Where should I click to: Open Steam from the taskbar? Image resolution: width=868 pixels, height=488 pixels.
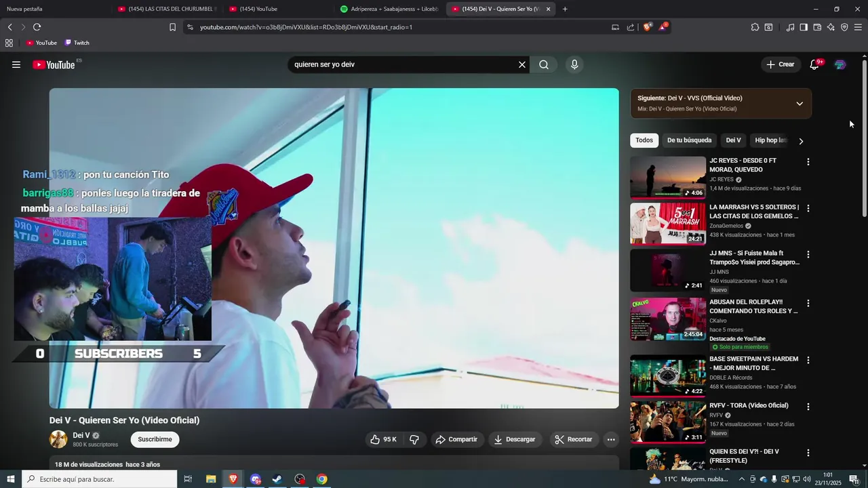(x=277, y=479)
